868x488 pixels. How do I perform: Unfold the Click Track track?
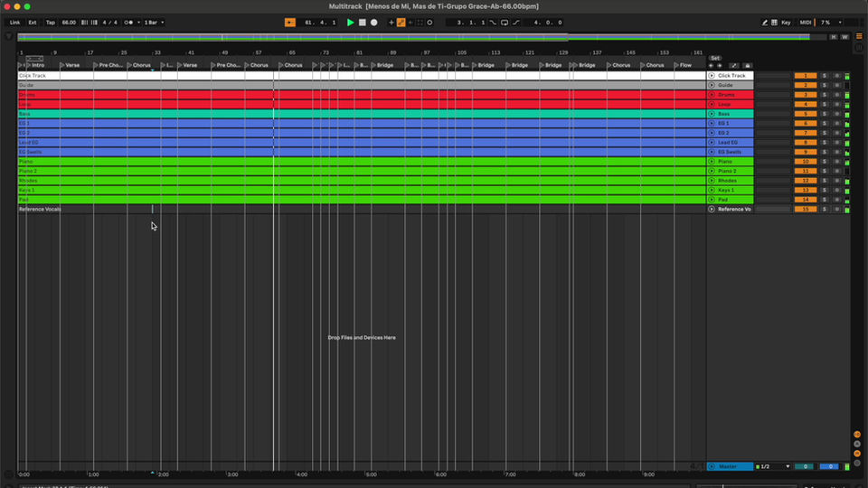point(712,76)
